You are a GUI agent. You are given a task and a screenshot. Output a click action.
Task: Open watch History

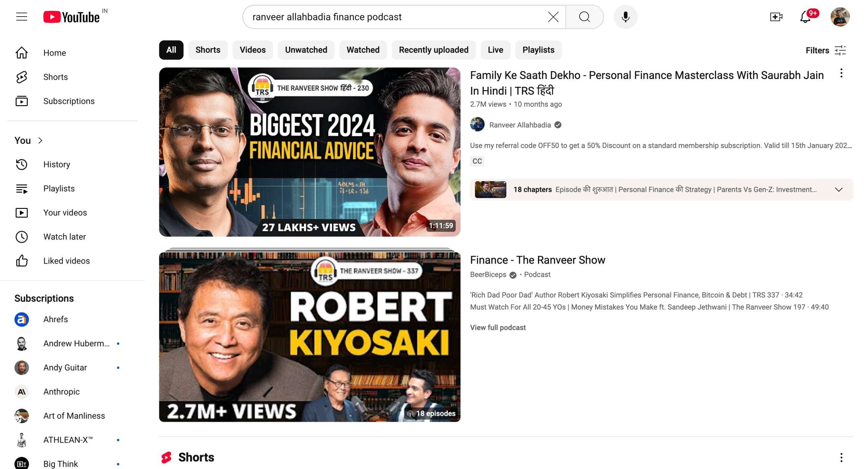coord(72,164)
